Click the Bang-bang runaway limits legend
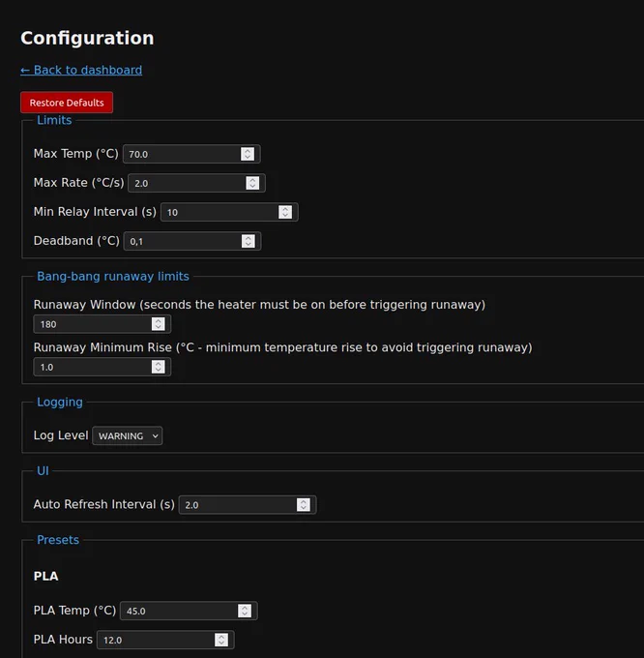This screenshot has height=658, width=644. coord(113,276)
